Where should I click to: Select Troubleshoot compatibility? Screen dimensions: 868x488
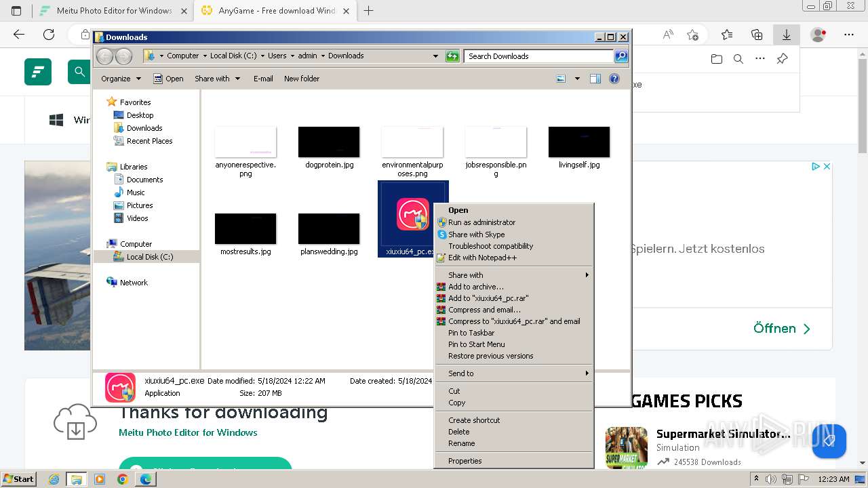pyautogui.click(x=513, y=246)
